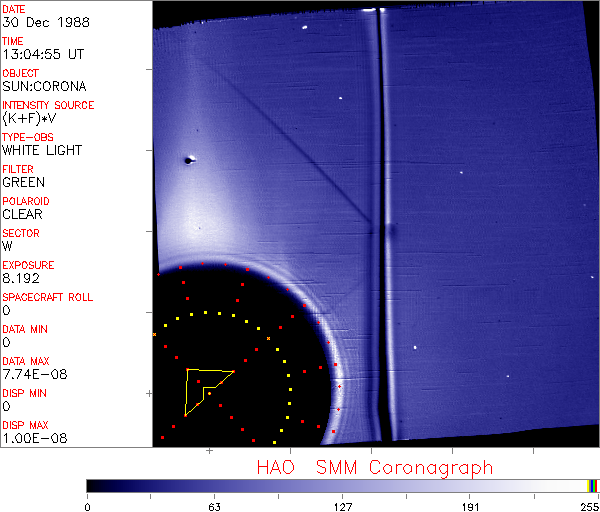This screenshot has height=512, width=600.
Task: Select the WHITE LIGHT observation type
Action: 42,150
